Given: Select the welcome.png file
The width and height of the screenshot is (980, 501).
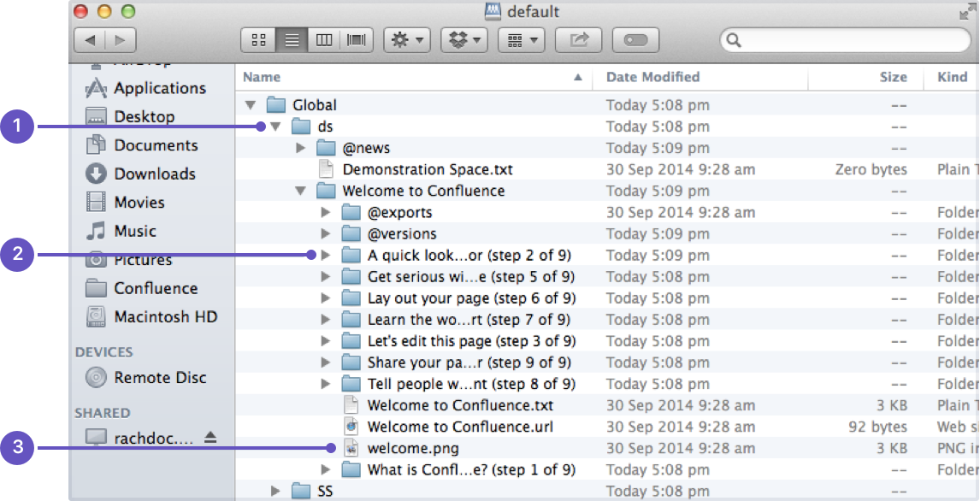Looking at the screenshot, I should 412,448.
